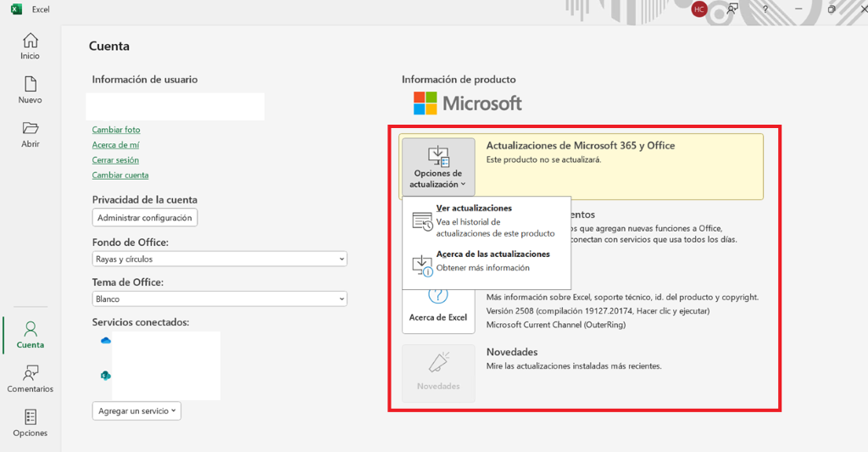Click Administrar configuración button
The image size is (868, 452).
tap(145, 218)
